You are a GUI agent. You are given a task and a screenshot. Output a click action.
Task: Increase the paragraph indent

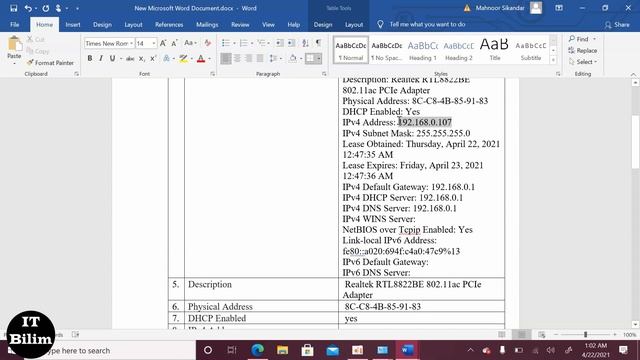pos(291,43)
